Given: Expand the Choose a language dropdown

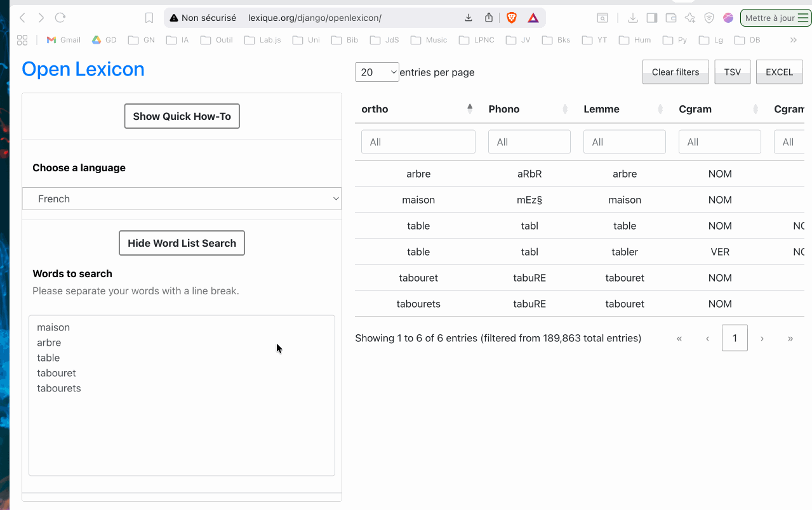Looking at the screenshot, I should coord(182,199).
